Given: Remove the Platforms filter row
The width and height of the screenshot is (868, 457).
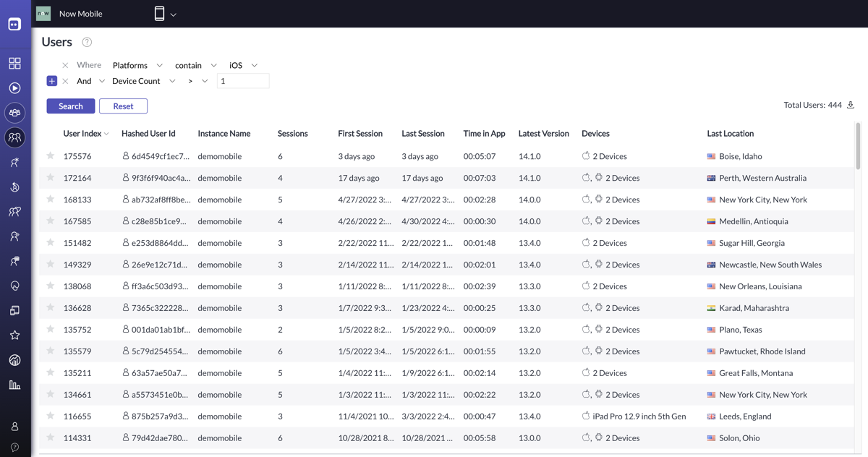Looking at the screenshot, I should [65, 65].
